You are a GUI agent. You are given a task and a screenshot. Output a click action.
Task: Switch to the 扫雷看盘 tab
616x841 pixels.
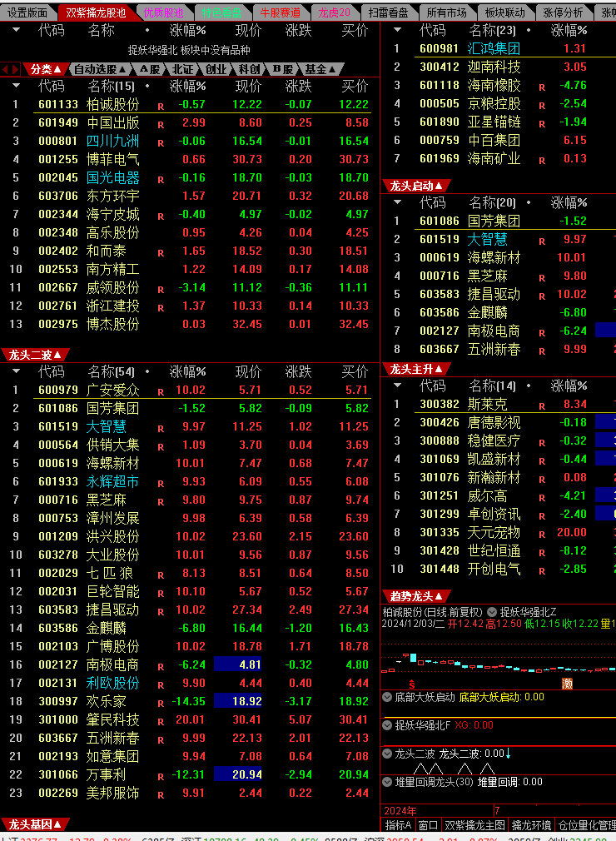[389, 12]
